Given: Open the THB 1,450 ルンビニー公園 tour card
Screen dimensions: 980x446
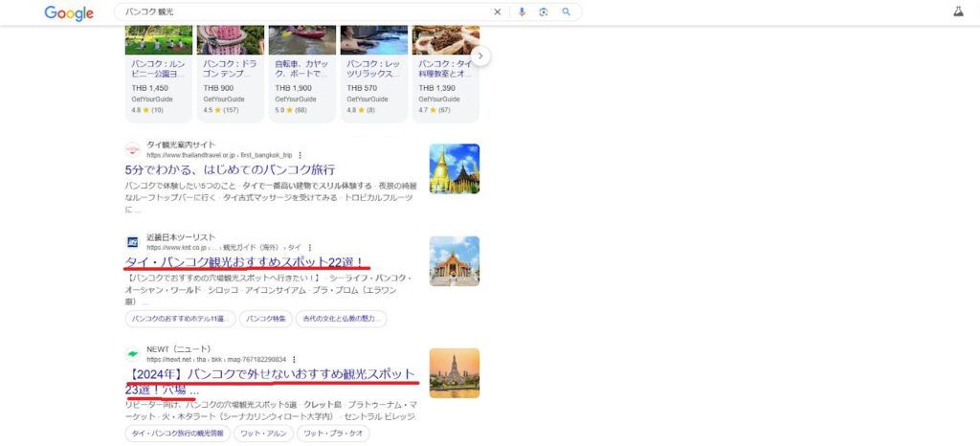Looking at the screenshot, I should click(159, 74).
